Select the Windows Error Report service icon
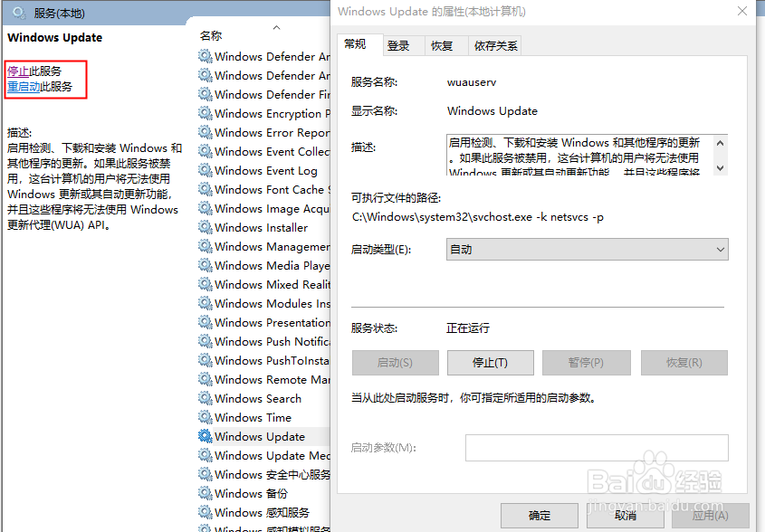 pyautogui.click(x=206, y=132)
